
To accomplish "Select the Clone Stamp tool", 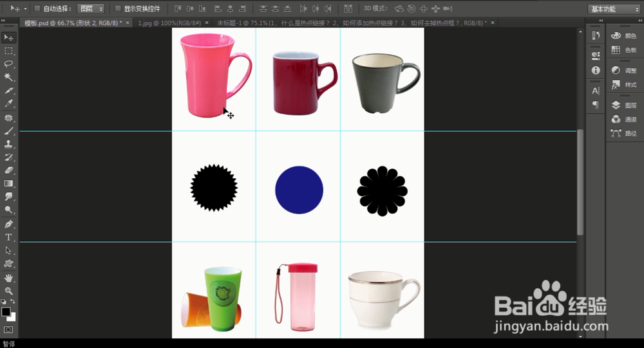I will pos(8,145).
